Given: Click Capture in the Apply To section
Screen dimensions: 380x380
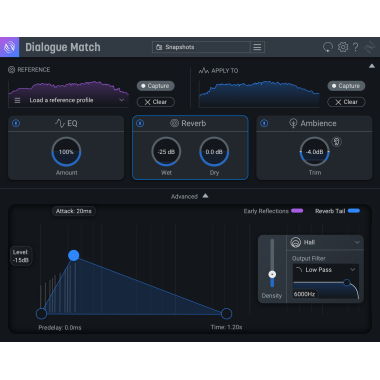Looking at the screenshot, I should click(346, 86).
